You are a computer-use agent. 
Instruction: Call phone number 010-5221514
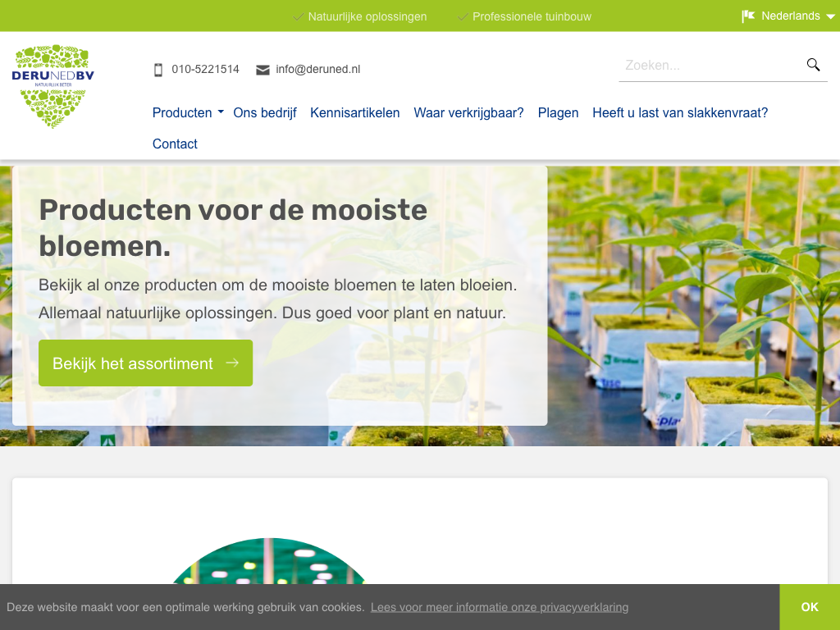click(x=205, y=70)
